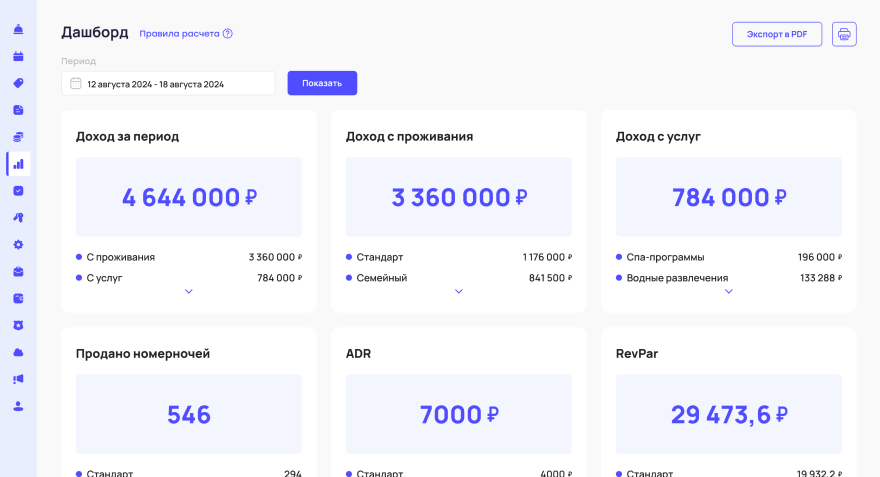Click the checkmark tasks sidebar icon
Viewport: 880px width, 477px height.
point(18,191)
